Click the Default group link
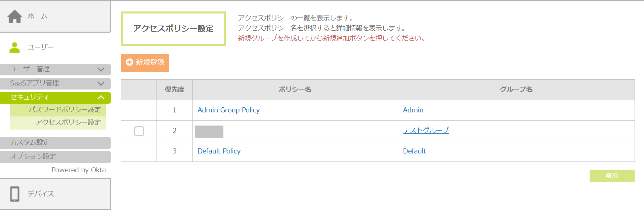This screenshot has height=210, width=644. point(414,151)
